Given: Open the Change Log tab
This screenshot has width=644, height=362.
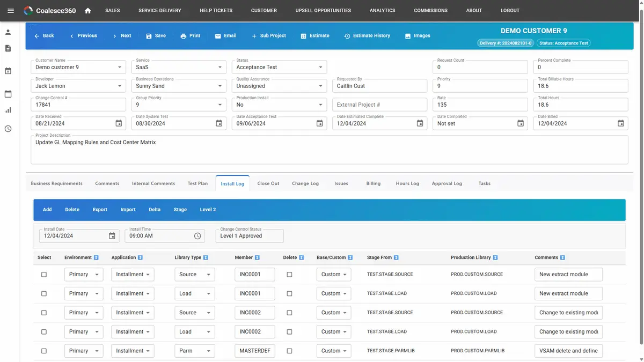Looking at the screenshot, I should point(305,183).
